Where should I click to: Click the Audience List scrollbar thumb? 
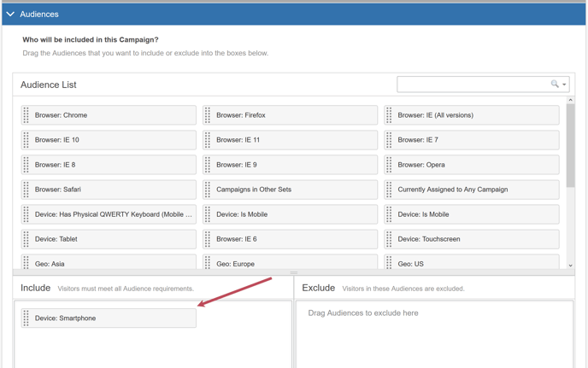[x=570, y=145]
